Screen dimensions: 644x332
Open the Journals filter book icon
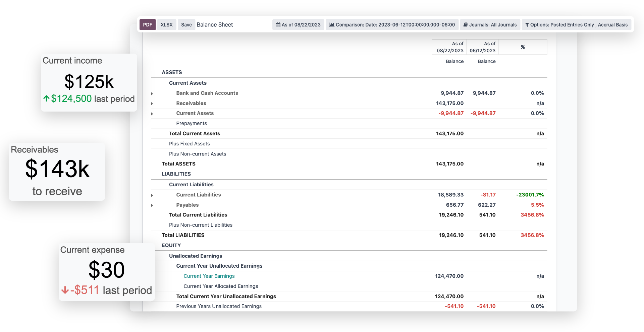point(466,24)
